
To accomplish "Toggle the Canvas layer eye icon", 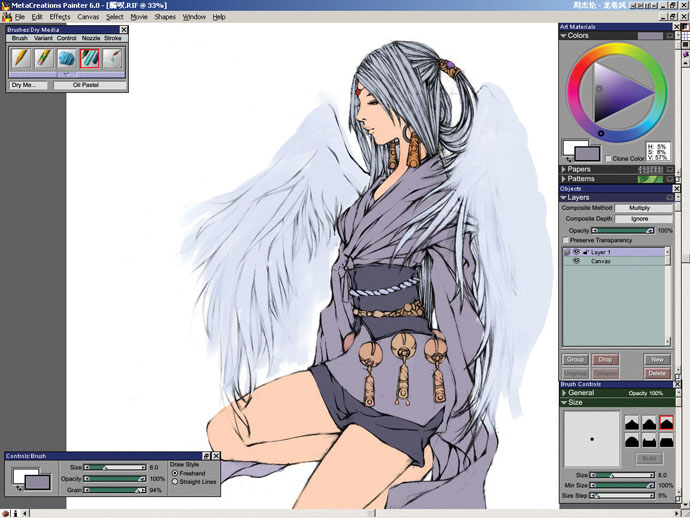I will click(576, 261).
